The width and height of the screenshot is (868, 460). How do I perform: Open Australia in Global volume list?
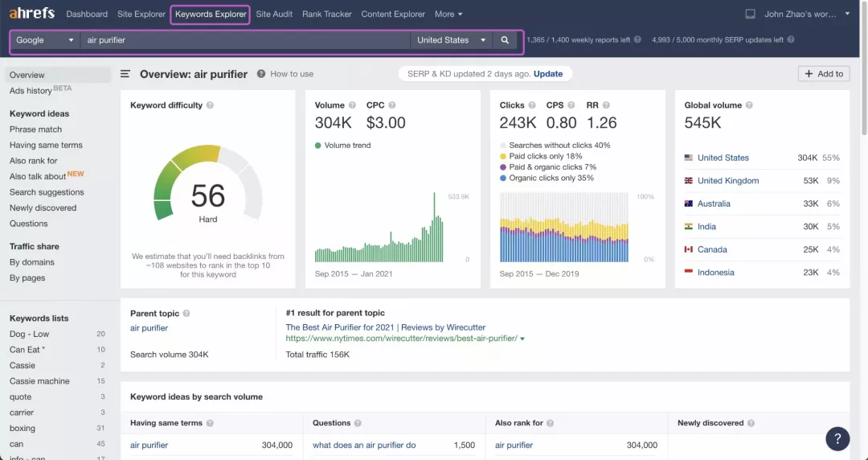click(714, 203)
